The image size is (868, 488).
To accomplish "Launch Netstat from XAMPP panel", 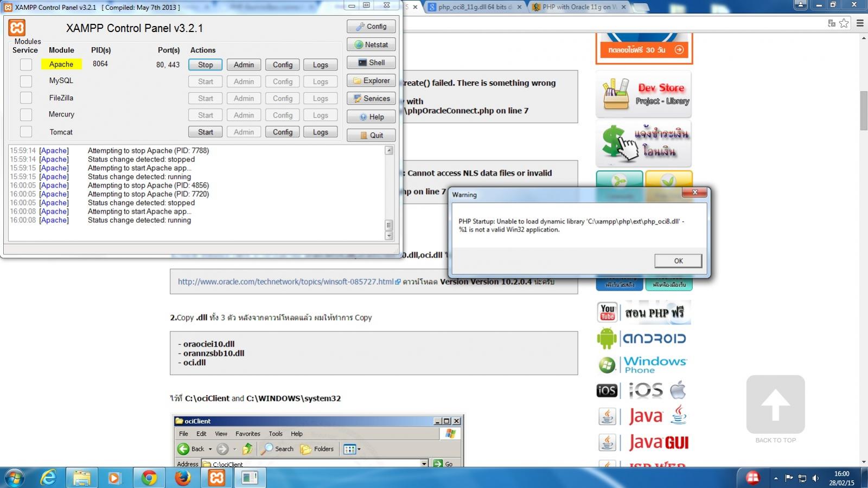I will [x=371, y=44].
